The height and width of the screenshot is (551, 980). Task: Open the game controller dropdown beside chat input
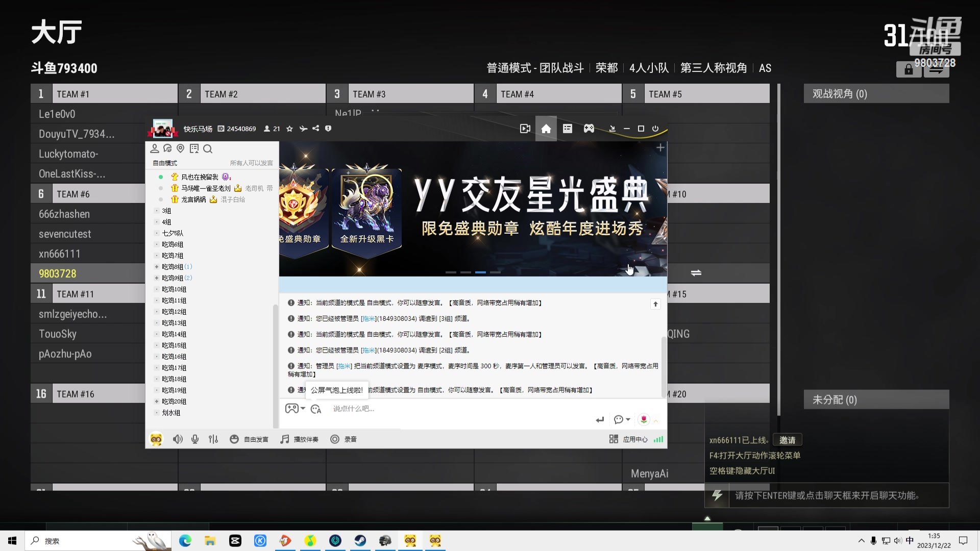tap(295, 408)
